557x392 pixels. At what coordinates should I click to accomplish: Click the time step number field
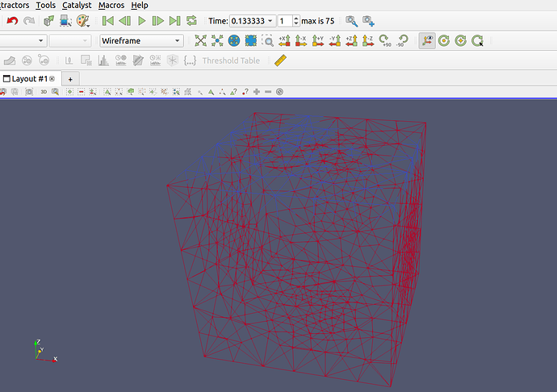(284, 21)
